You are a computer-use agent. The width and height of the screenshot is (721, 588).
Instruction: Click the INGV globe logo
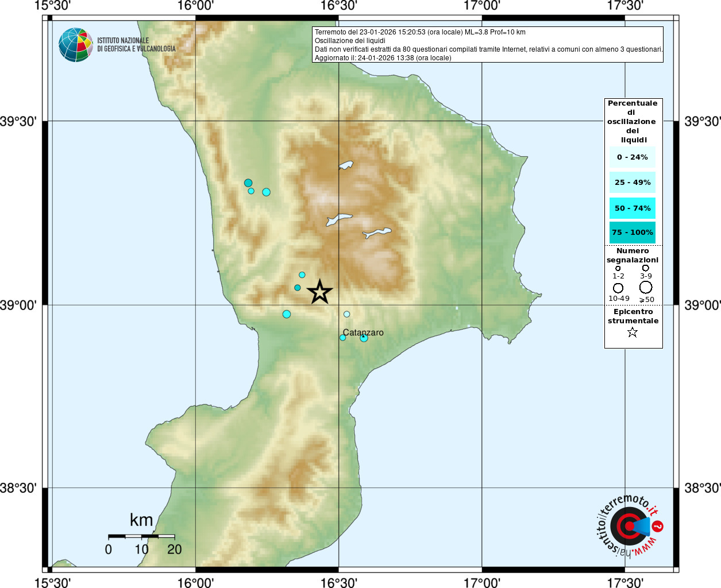(76, 45)
